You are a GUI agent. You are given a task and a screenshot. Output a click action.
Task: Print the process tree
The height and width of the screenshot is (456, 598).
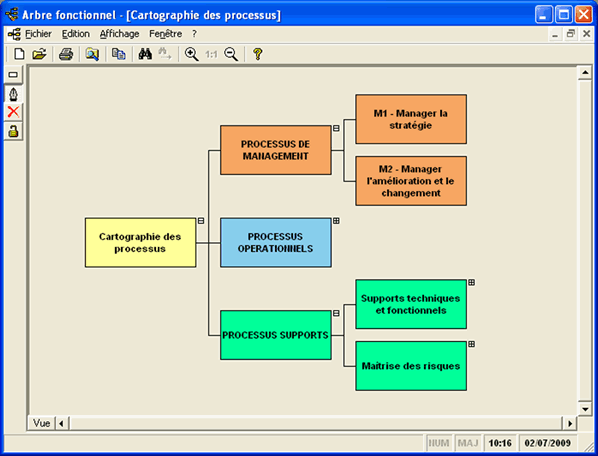pyautogui.click(x=66, y=54)
